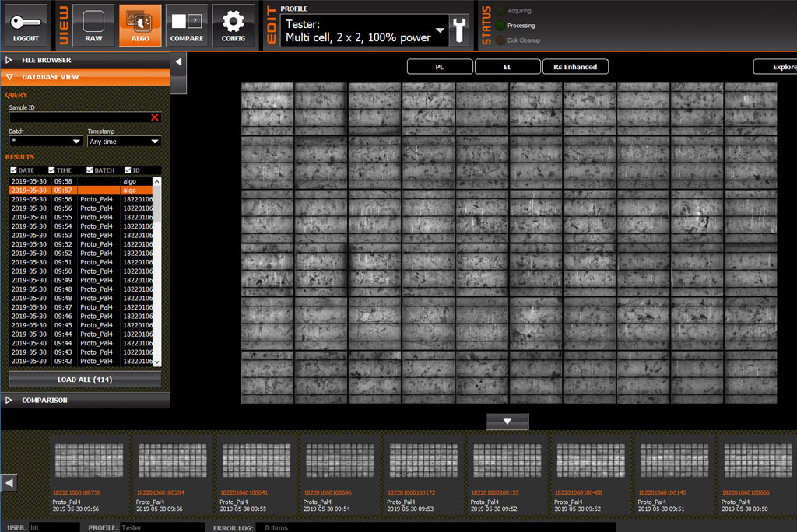
Task: Clear Sample ID with red X
Action: [155, 117]
